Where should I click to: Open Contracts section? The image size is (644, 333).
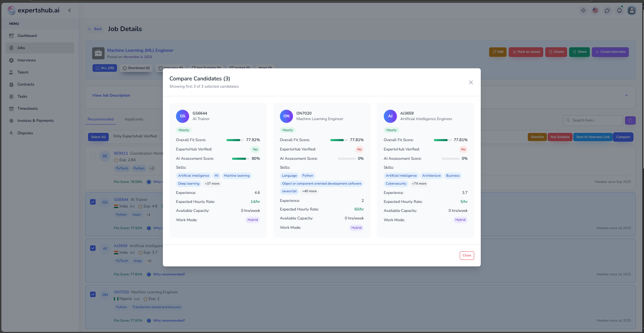(26, 84)
